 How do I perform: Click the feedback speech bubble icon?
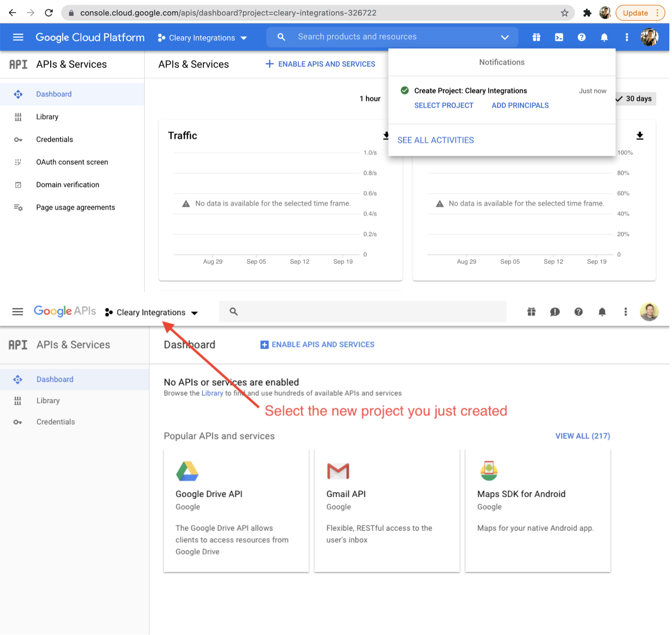point(555,312)
